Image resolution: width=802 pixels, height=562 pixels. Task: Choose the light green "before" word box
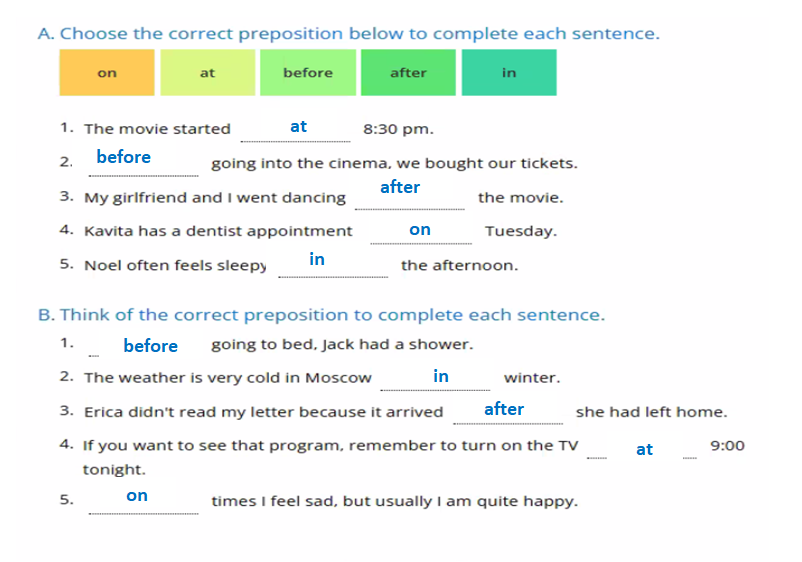tap(308, 73)
